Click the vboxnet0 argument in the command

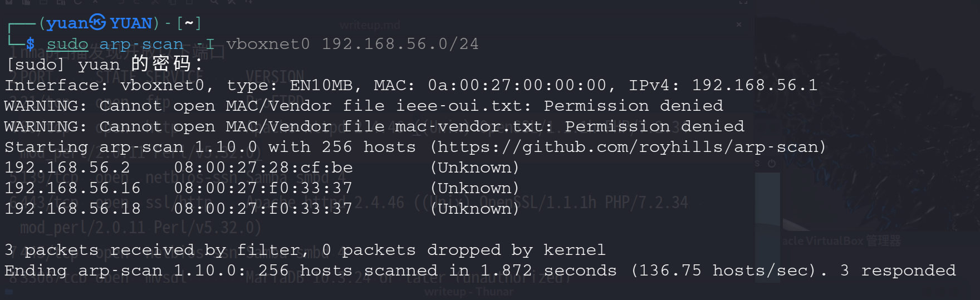268,44
